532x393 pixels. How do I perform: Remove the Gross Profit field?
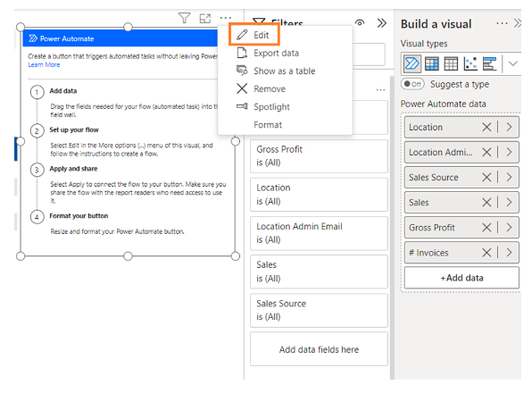[x=486, y=228]
